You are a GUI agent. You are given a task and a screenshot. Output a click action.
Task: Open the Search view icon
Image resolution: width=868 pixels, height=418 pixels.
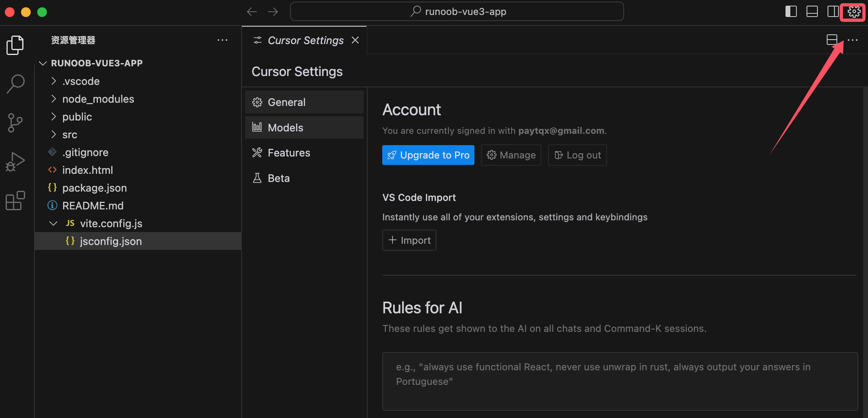pyautogui.click(x=15, y=84)
